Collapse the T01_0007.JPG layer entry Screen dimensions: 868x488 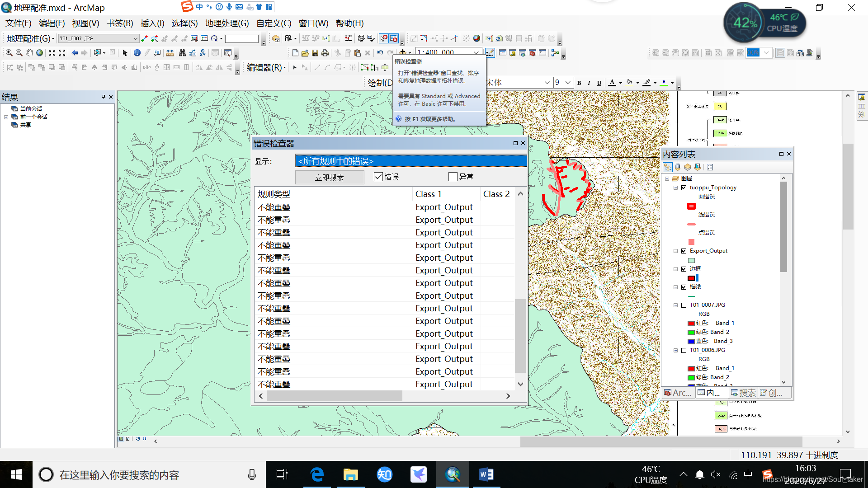tap(675, 305)
